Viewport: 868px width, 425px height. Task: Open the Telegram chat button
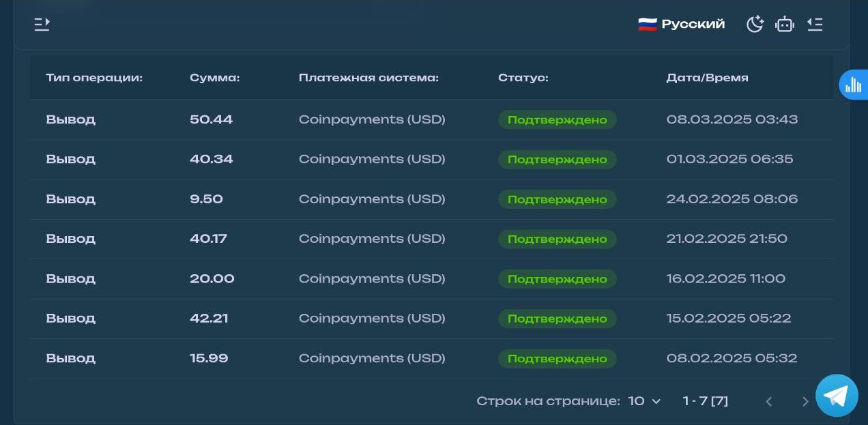pos(837,396)
